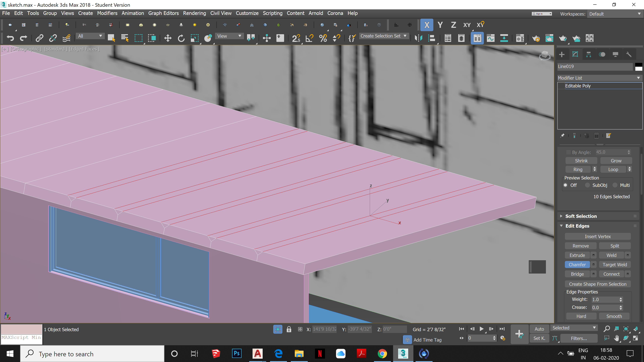This screenshot has width=644, height=362.
Task: Select the Undo icon on the main toolbar
Action: coord(10,38)
